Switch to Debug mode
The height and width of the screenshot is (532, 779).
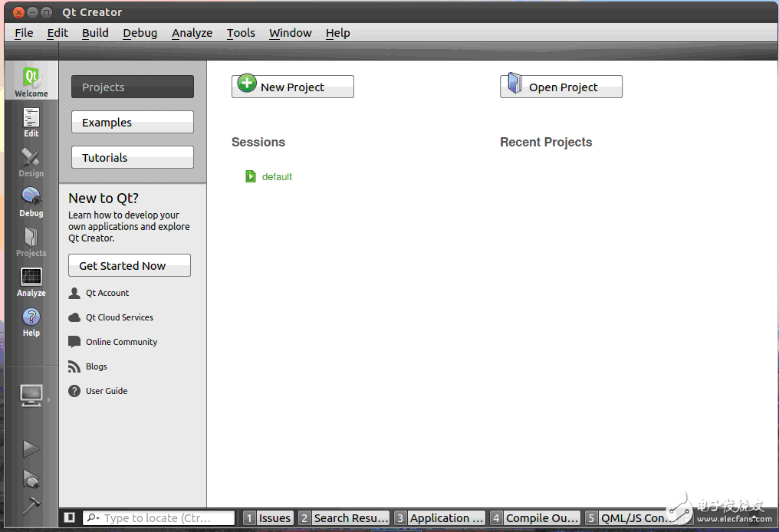pyautogui.click(x=31, y=202)
